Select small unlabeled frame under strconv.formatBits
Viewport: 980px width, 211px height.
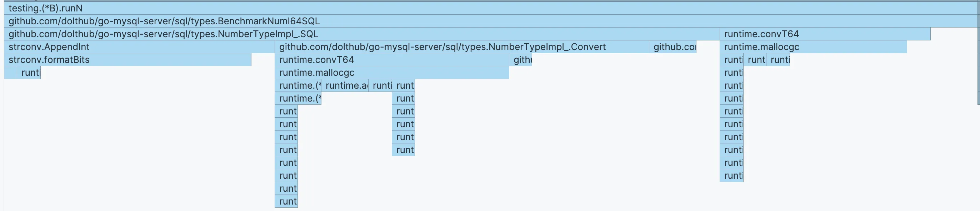coord(11,73)
